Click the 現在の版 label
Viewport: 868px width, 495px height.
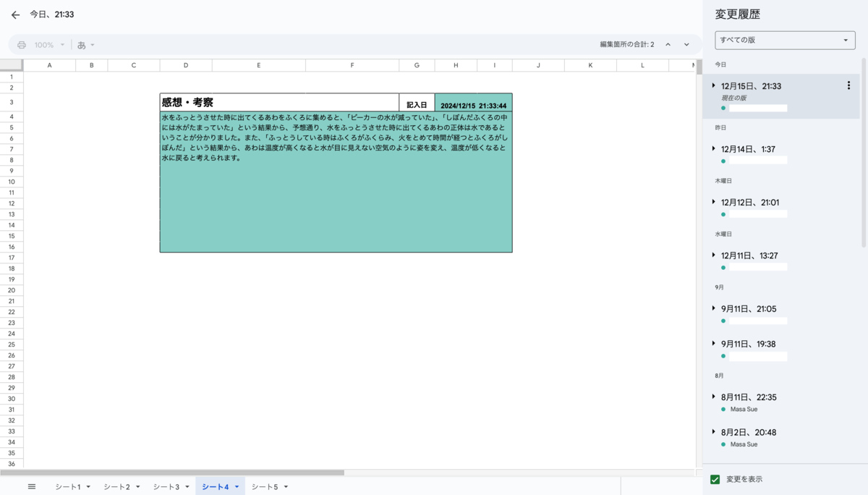pos(733,98)
